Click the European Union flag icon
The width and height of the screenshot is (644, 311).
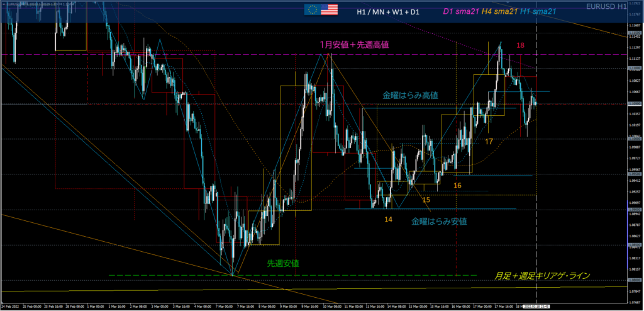point(311,9)
